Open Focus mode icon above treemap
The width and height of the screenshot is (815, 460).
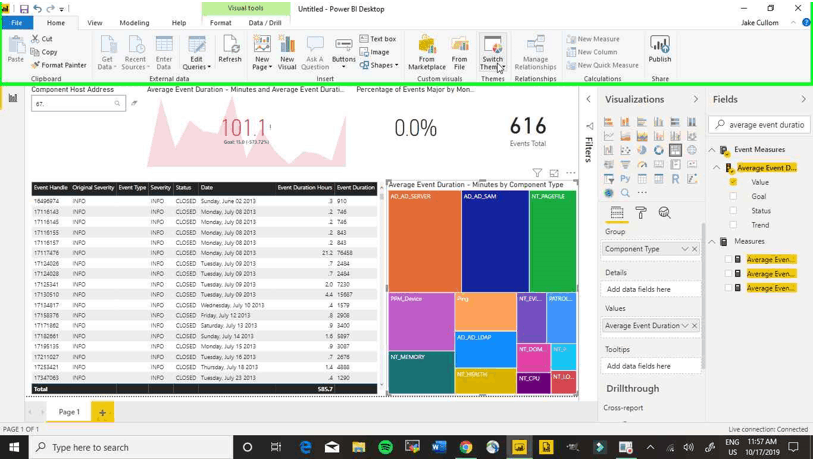click(554, 173)
